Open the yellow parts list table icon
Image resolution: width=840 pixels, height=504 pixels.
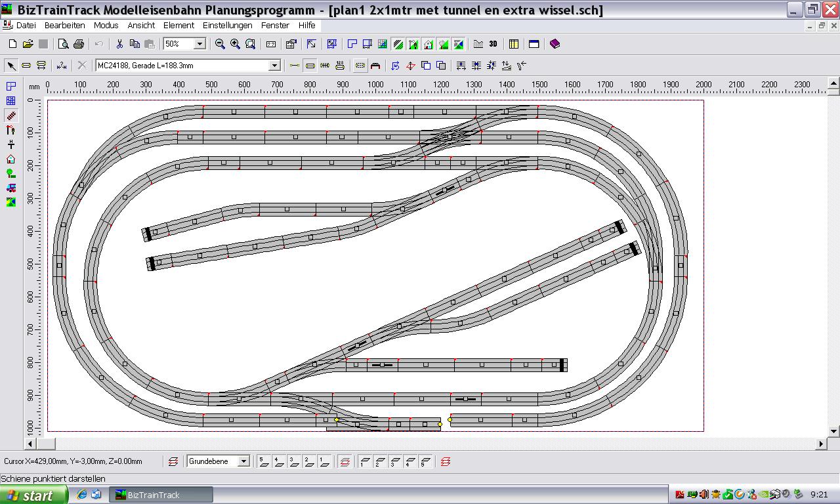pyautogui.click(x=514, y=44)
